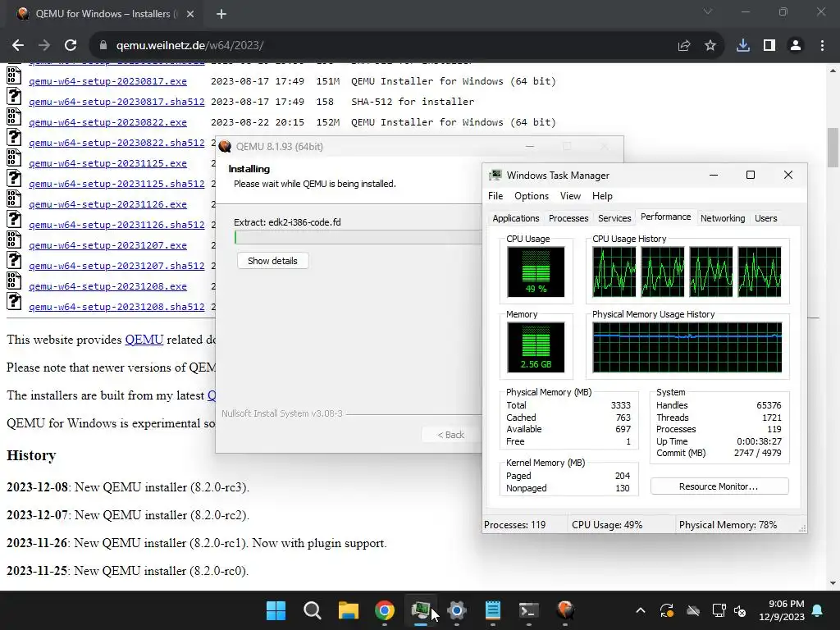Follow the QEMU link in page text
This screenshot has width=840, height=630.
(x=144, y=340)
